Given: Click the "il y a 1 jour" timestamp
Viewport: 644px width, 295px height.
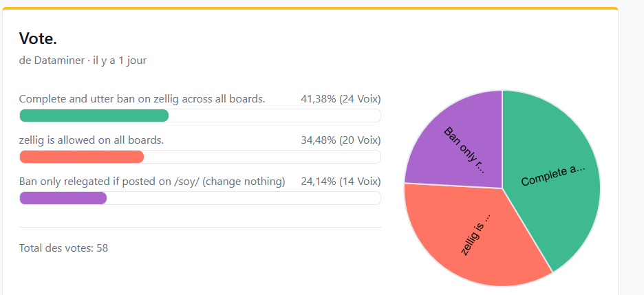Looking at the screenshot, I should coord(120,61).
